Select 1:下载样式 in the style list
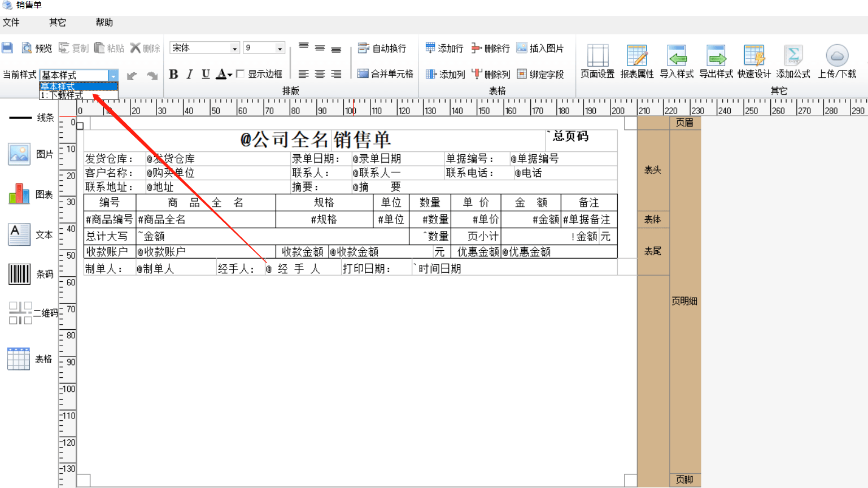The width and height of the screenshot is (868, 488). (78, 95)
